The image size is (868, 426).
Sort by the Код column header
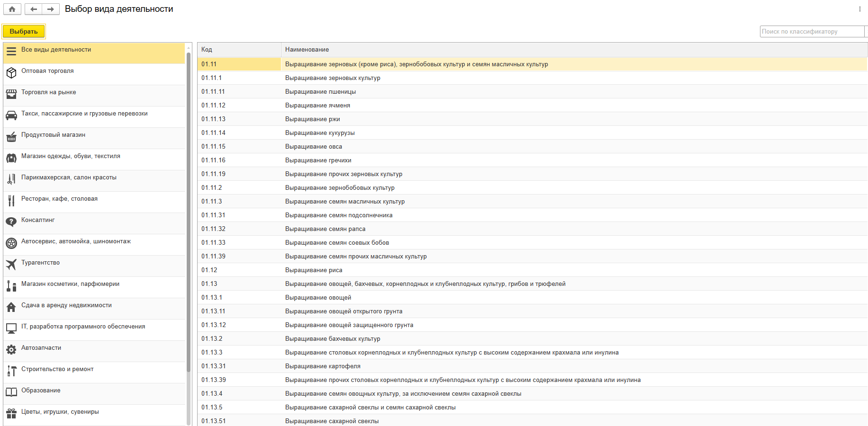pyautogui.click(x=239, y=50)
